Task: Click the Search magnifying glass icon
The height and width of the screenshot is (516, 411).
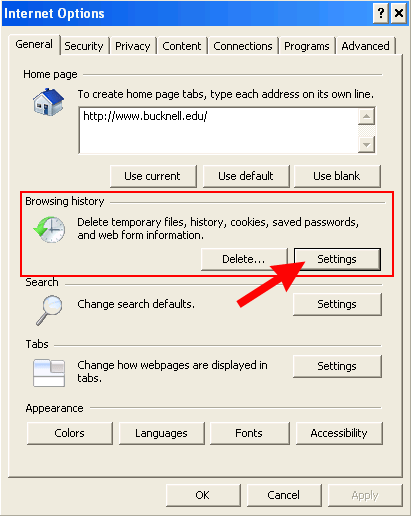Action: [x=49, y=310]
